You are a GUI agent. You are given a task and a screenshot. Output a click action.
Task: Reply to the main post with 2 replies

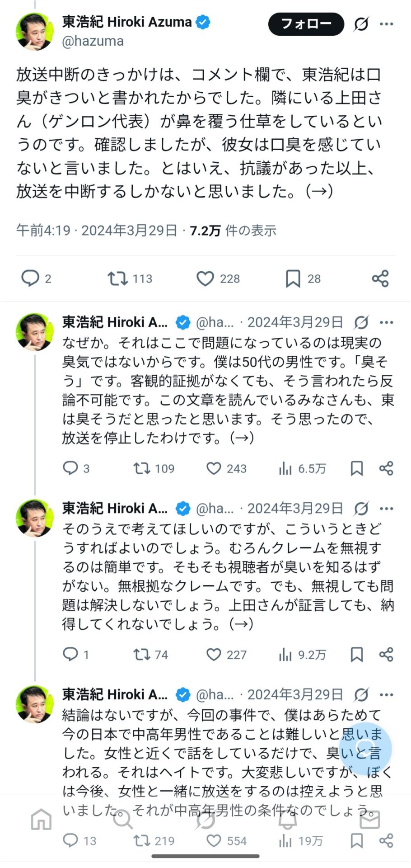pos(31,278)
